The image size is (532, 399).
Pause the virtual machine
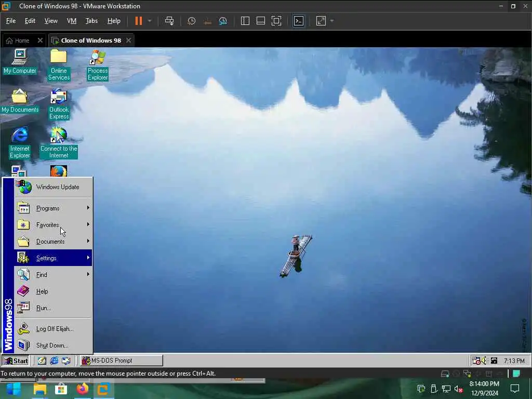pyautogui.click(x=138, y=21)
